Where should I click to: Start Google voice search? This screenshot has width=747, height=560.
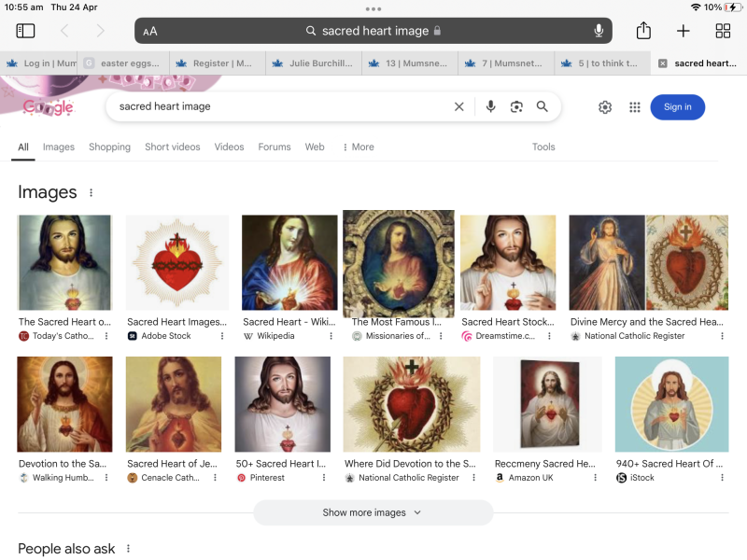click(491, 106)
